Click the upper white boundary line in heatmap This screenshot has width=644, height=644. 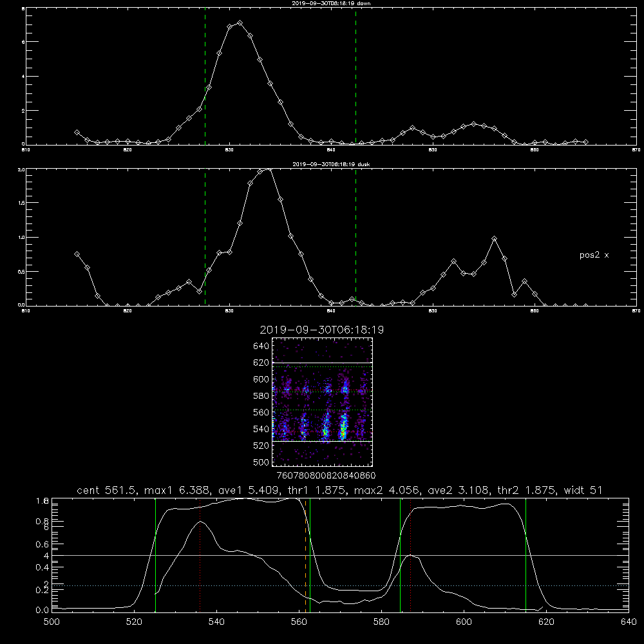pyautogui.click(x=323, y=363)
